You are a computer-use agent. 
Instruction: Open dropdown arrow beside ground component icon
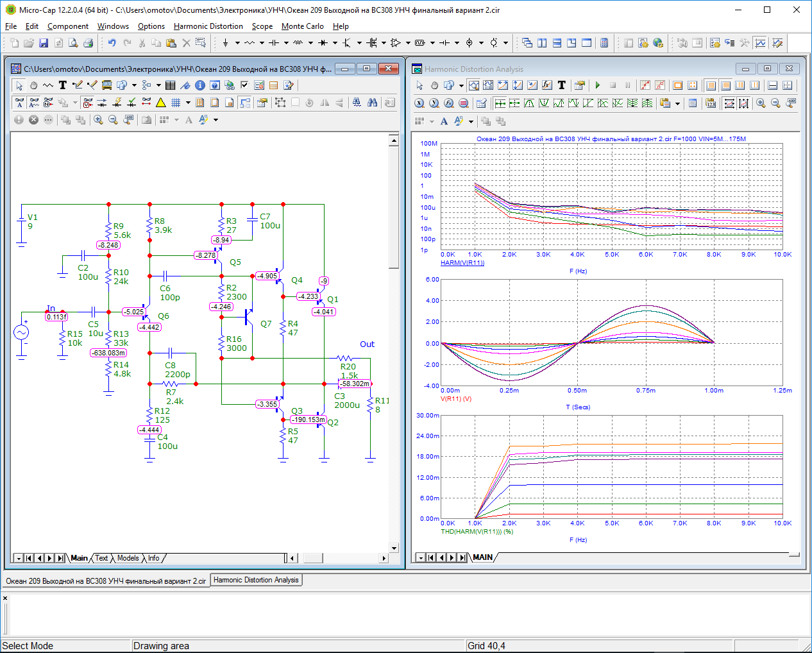[x=237, y=43]
